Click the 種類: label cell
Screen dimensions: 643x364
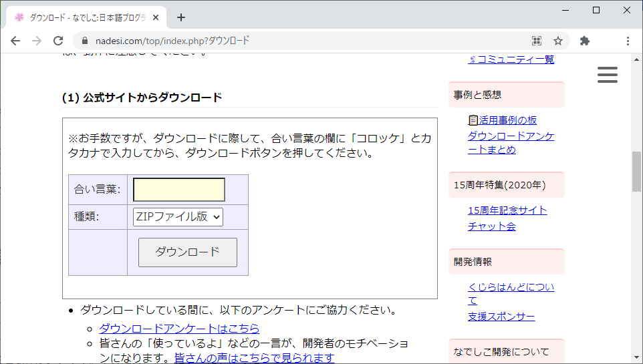click(x=98, y=217)
